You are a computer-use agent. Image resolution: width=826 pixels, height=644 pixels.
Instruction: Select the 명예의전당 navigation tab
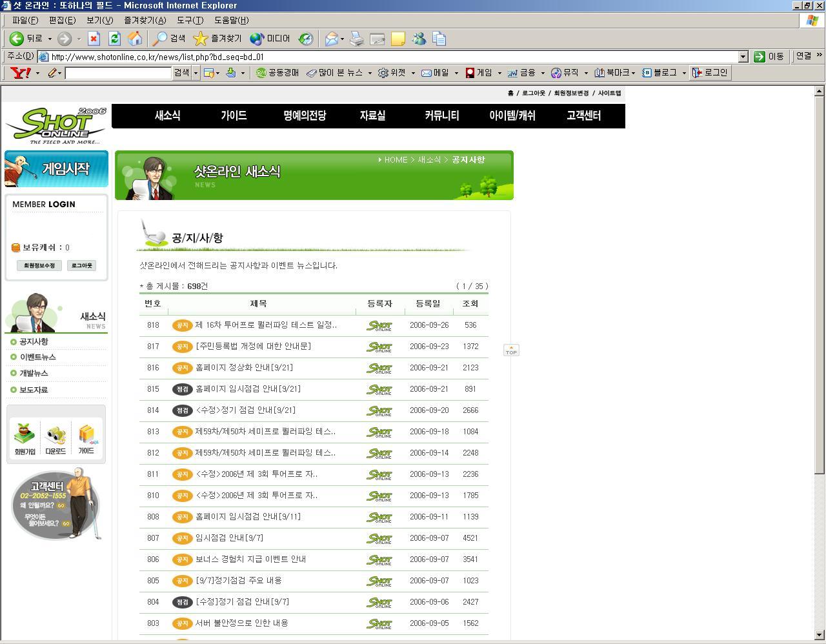(x=305, y=116)
